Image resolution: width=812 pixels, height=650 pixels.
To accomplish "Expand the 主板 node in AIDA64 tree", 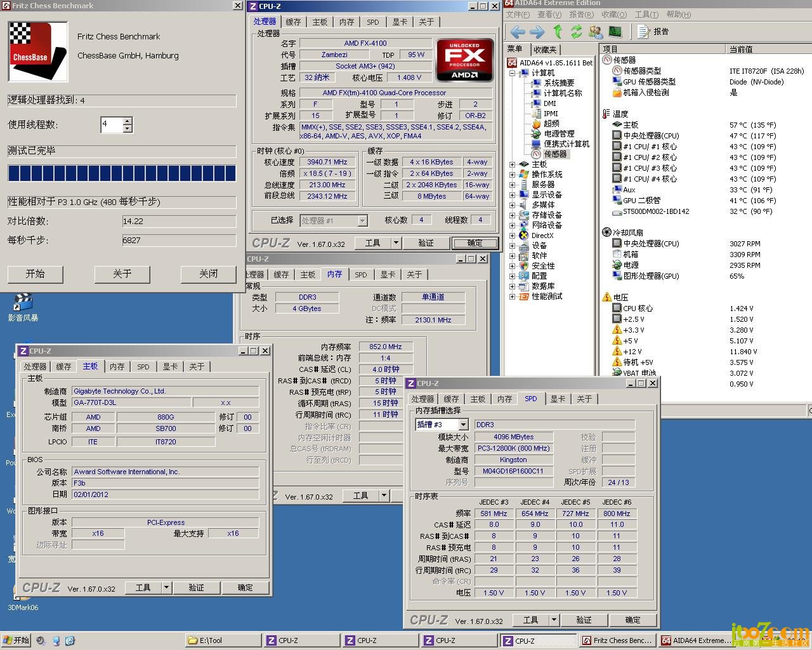I will (512, 164).
